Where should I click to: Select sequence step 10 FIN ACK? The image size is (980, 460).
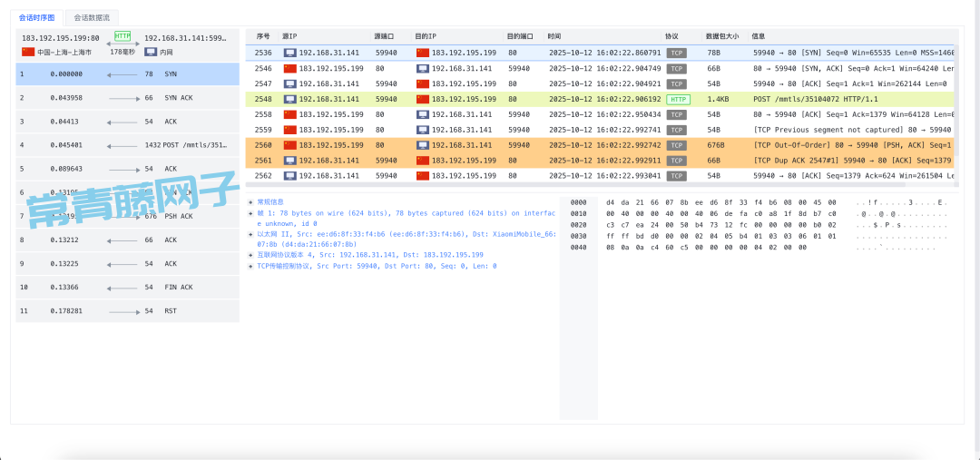click(x=127, y=288)
